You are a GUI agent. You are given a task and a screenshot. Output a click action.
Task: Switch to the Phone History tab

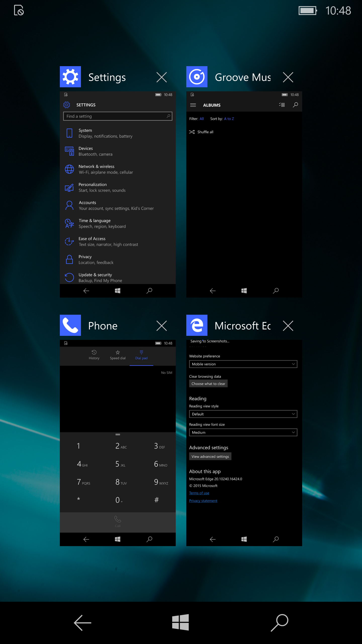[x=94, y=355]
